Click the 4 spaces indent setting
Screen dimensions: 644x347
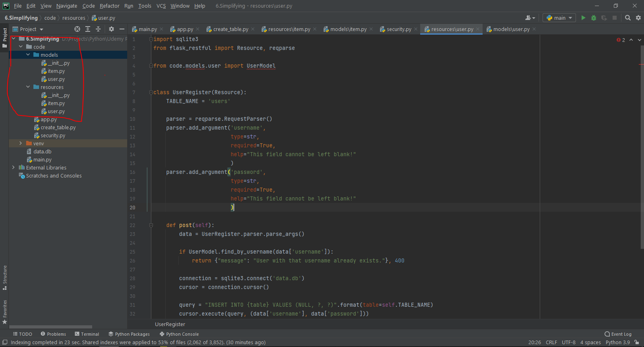590,343
